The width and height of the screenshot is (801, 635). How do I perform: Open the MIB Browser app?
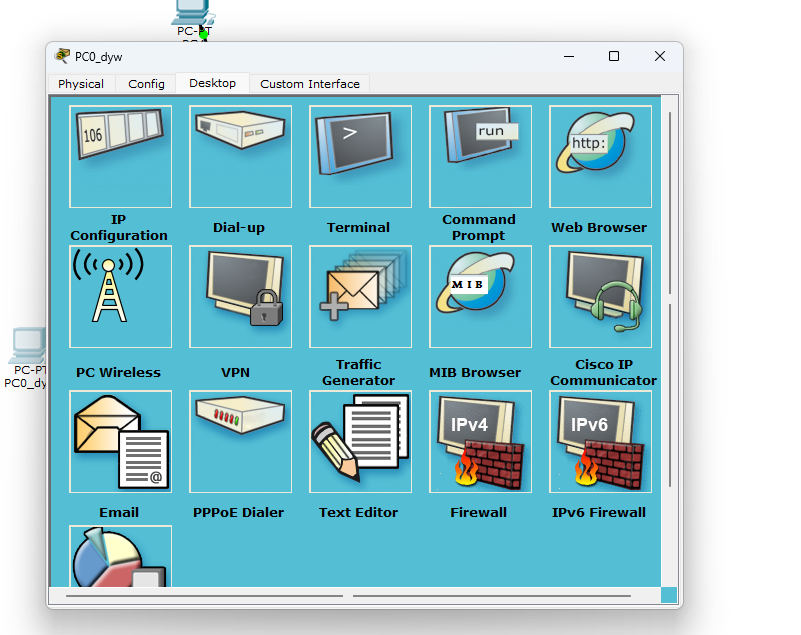pyautogui.click(x=481, y=296)
